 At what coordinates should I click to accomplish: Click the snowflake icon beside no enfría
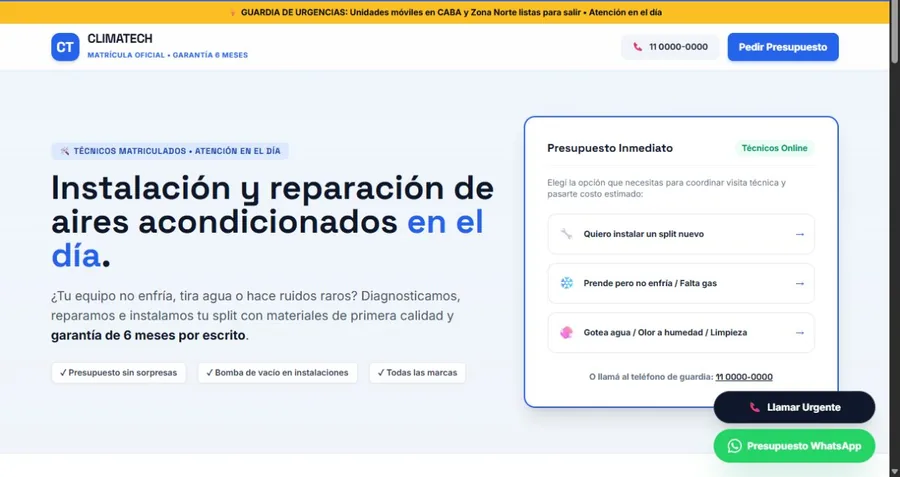click(567, 283)
